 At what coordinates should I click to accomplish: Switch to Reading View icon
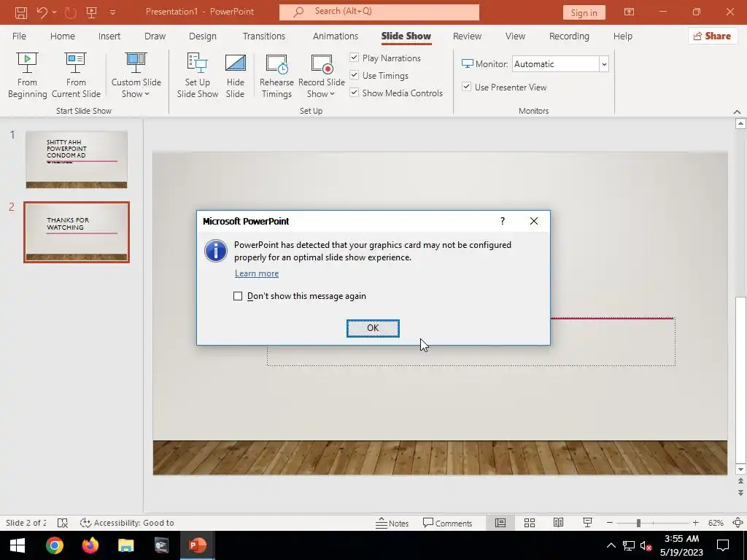point(558,523)
